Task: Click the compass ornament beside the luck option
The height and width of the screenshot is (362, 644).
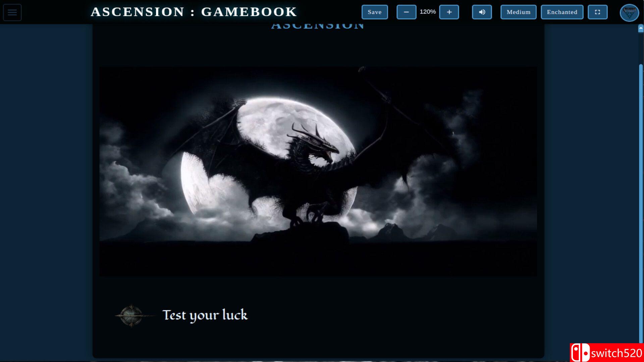Action: click(x=131, y=315)
